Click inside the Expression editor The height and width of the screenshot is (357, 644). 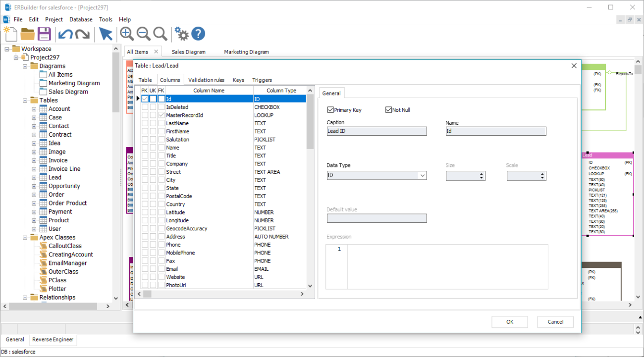pyautogui.click(x=448, y=266)
